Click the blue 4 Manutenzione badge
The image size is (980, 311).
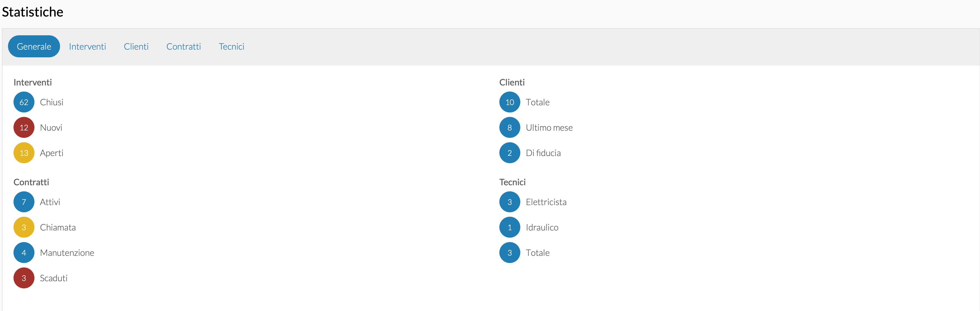point(24,253)
